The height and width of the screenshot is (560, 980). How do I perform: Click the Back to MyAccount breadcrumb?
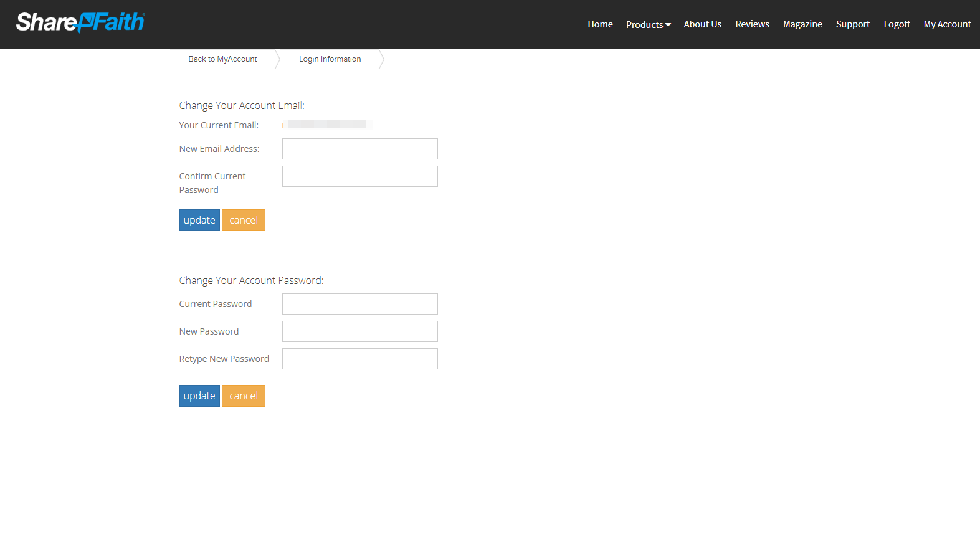(222, 59)
